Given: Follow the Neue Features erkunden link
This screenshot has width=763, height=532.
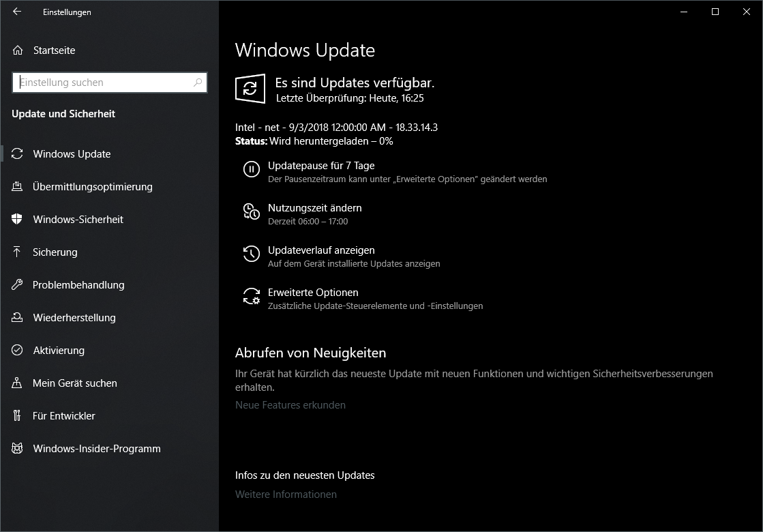Looking at the screenshot, I should click(x=290, y=405).
